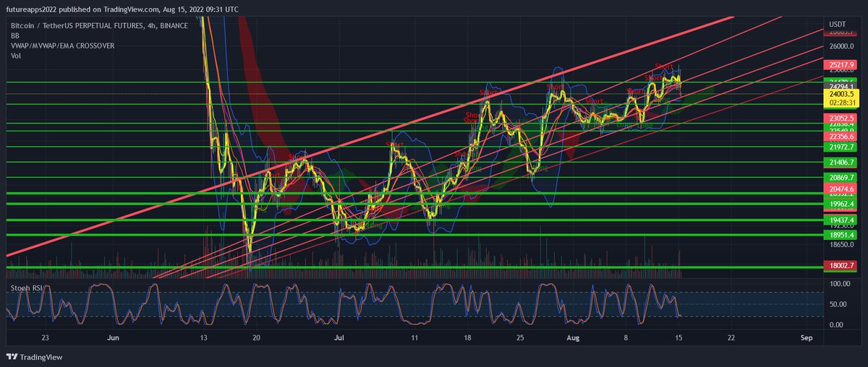
Task: Click the 13 date on time axis
Action: pyautogui.click(x=205, y=337)
